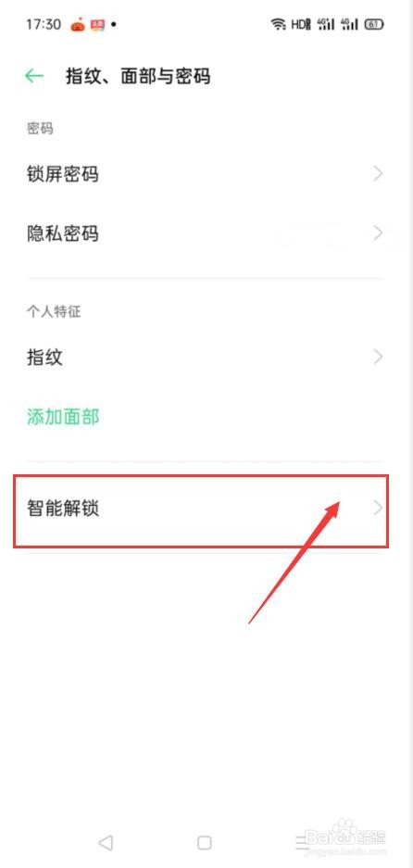The height and width of the screenshot is (868, 413).
Task: Open the 隐私密码 menu item
Action: [x=206, y=233]
